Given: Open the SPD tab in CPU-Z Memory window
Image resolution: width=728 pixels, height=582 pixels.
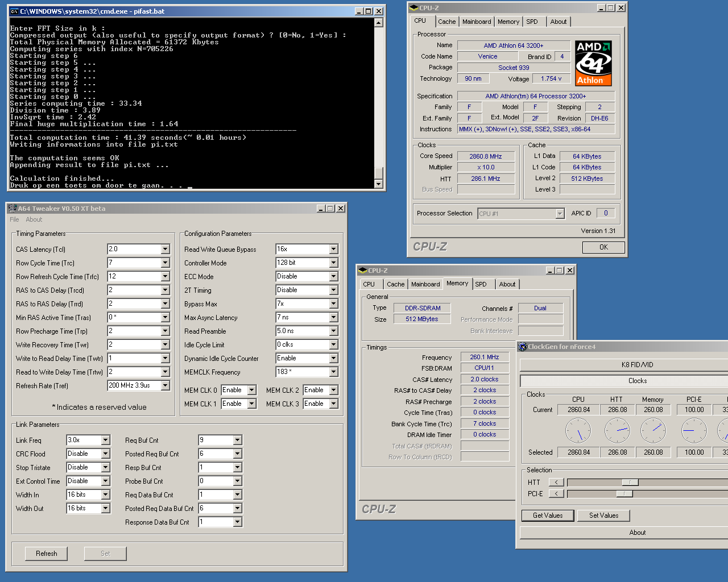Looking at the screenshot, I should click(481, 284).
